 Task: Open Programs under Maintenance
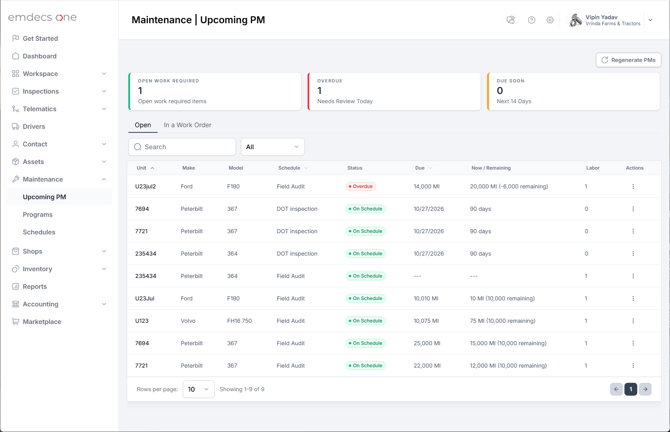pyautogui.click(x=38, y=215)
